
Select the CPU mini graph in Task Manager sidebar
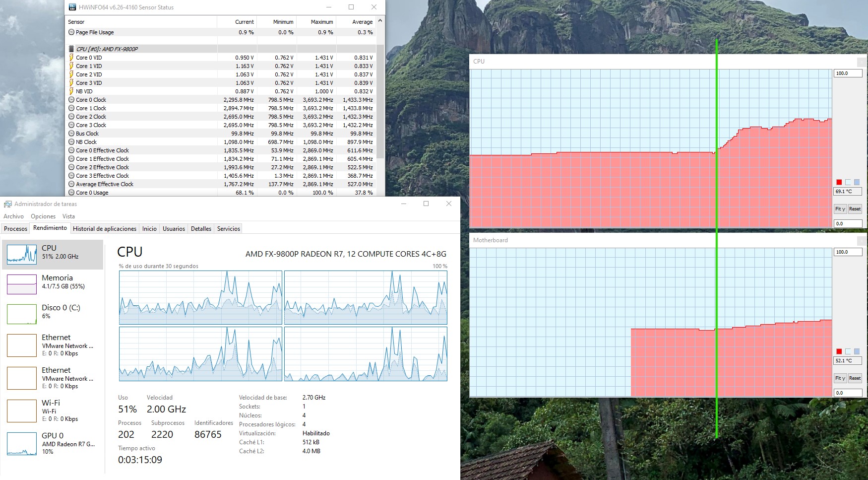[22, 255]
